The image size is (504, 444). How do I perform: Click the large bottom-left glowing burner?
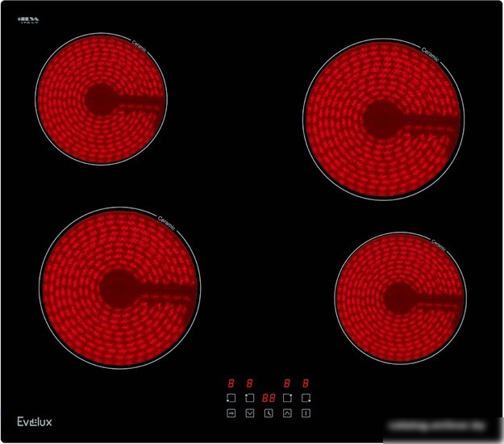(x=119, y=288)
